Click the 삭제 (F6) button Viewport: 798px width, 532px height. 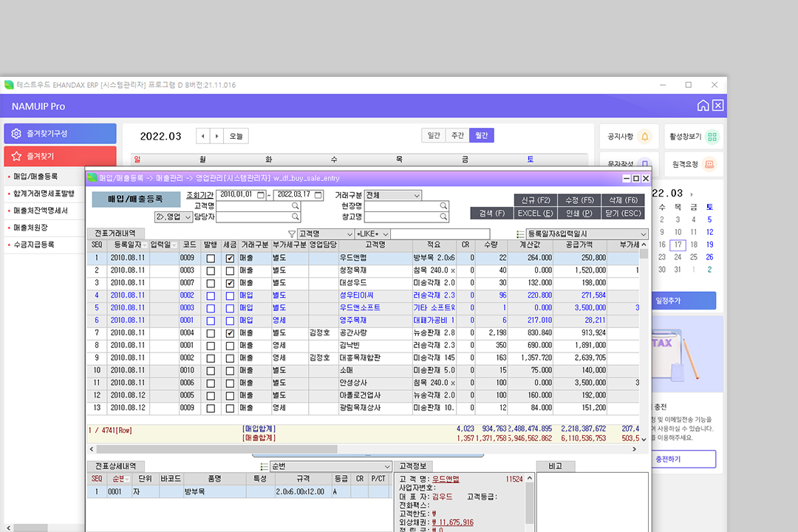(624, 200)
